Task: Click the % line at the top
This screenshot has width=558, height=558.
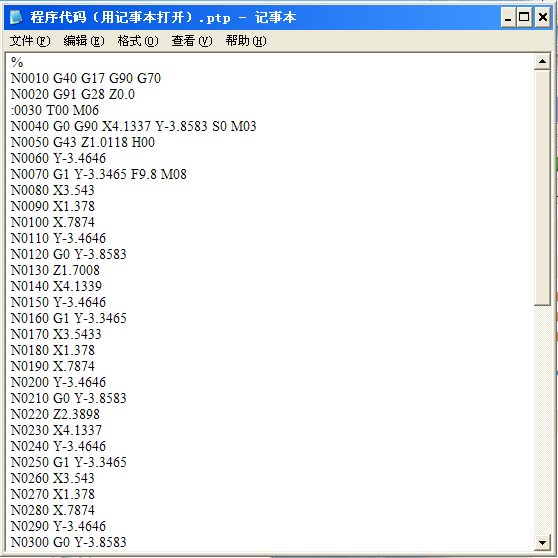Action: point(17,62)
